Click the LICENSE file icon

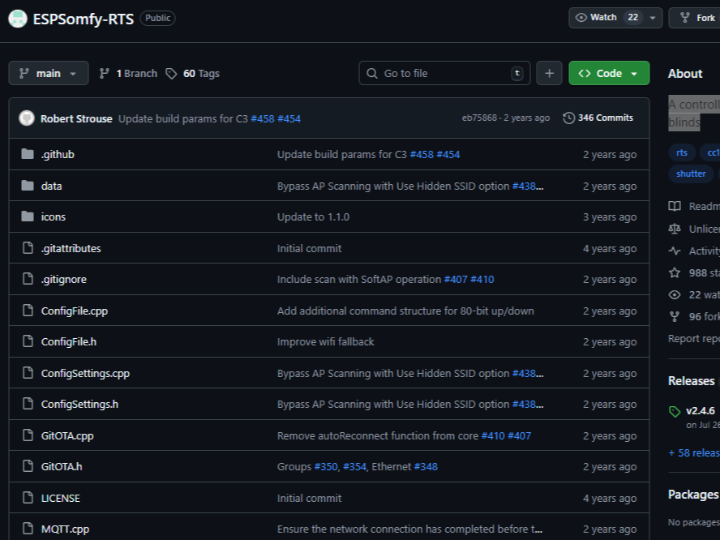pos(27,498)
